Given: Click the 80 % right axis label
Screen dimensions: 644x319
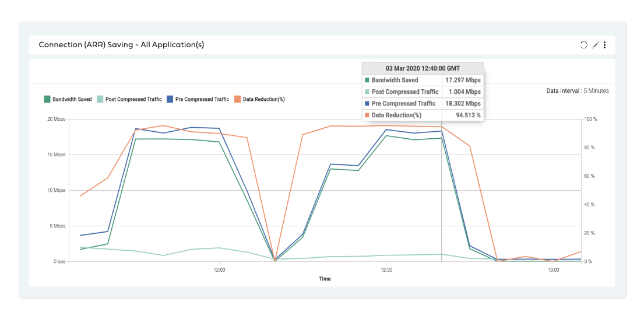Looking at the screenshot, I should point(589,148).
